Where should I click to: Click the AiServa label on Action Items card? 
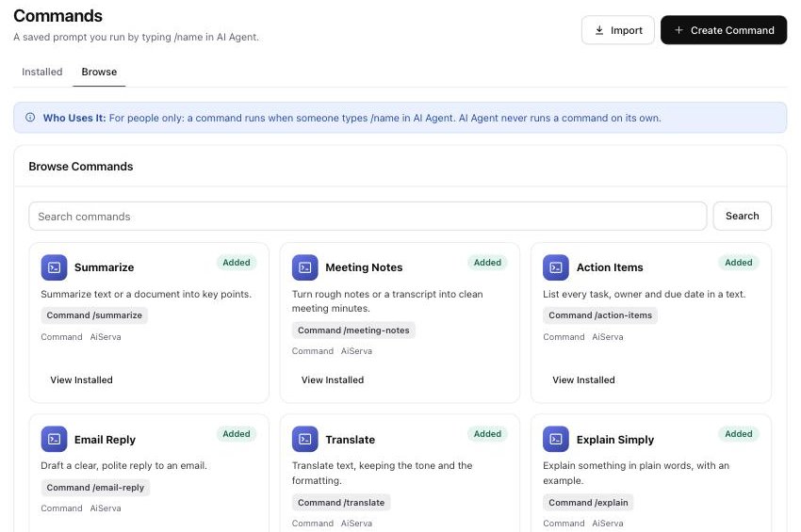click(x=608, y=337)
